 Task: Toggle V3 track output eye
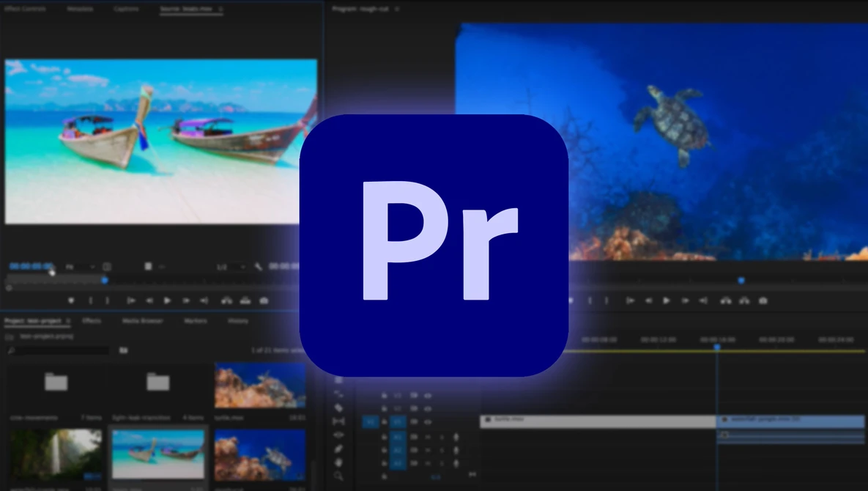[428, 396]
